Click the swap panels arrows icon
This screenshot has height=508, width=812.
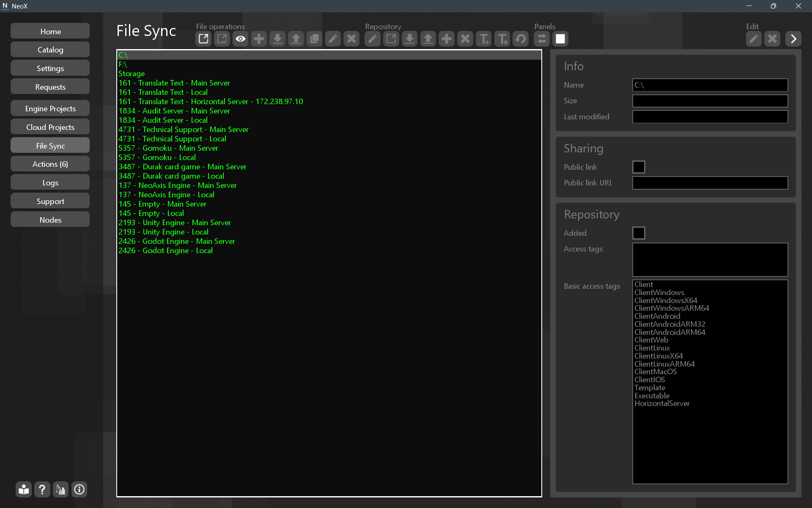coord(541,39)
